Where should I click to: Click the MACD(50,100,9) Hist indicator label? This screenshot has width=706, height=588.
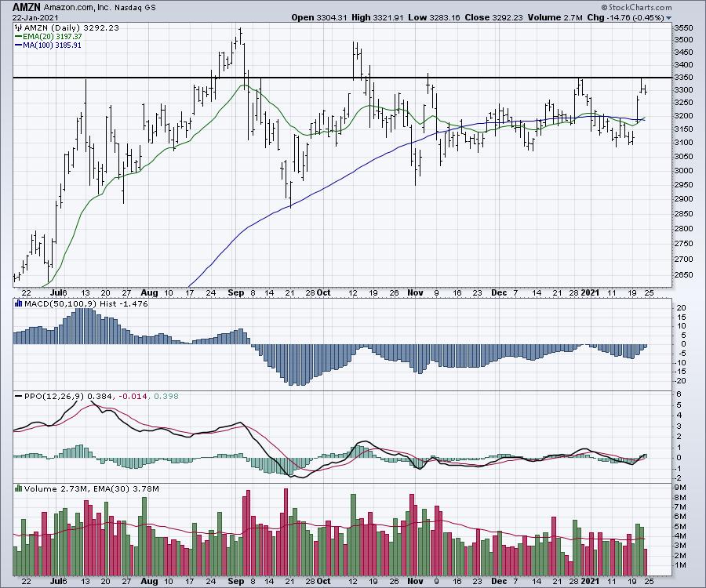(64, 304)
